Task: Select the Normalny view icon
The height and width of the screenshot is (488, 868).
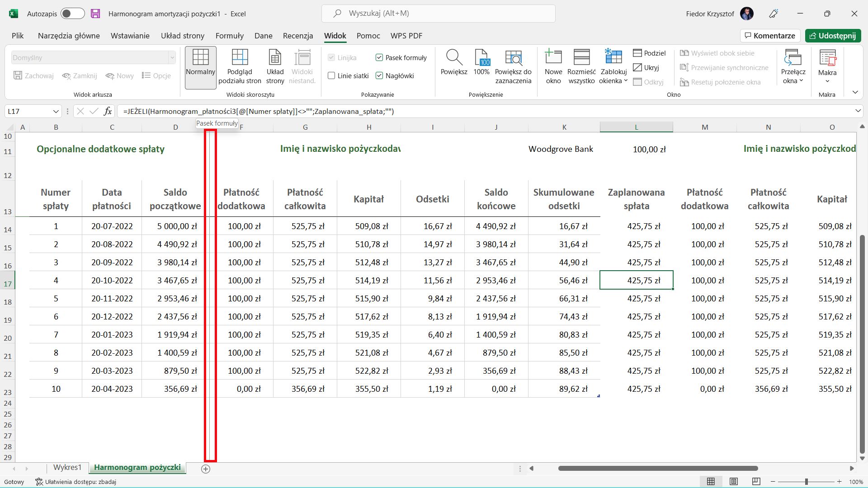Action: pyautogui.click(x=200, y=58)
